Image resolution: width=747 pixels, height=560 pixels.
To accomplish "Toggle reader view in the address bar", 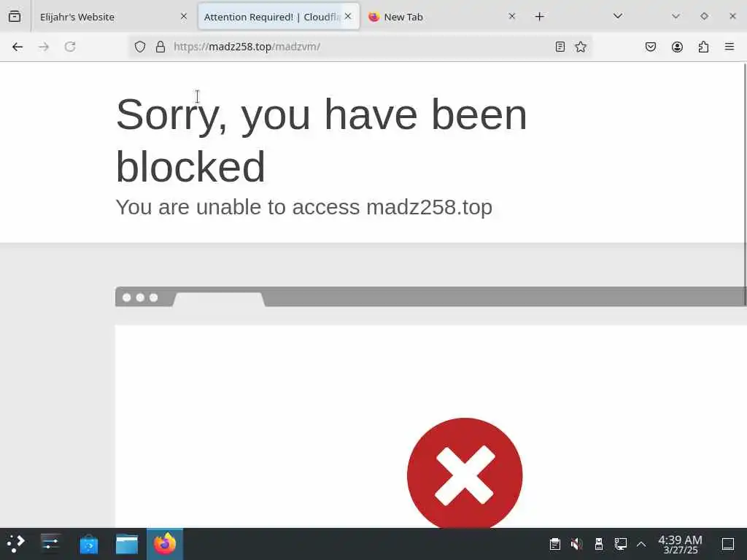I will click(x=560, y=47).
